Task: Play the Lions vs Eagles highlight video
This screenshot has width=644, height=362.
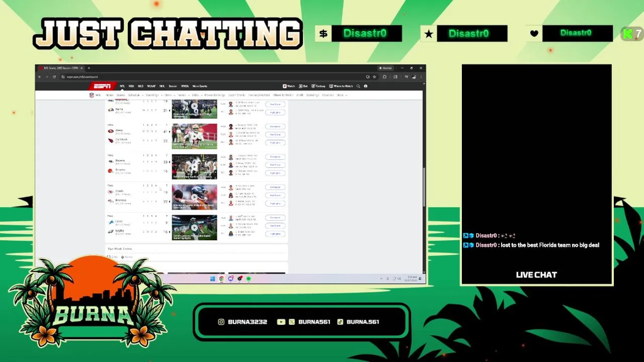Action: pos(194,227)
